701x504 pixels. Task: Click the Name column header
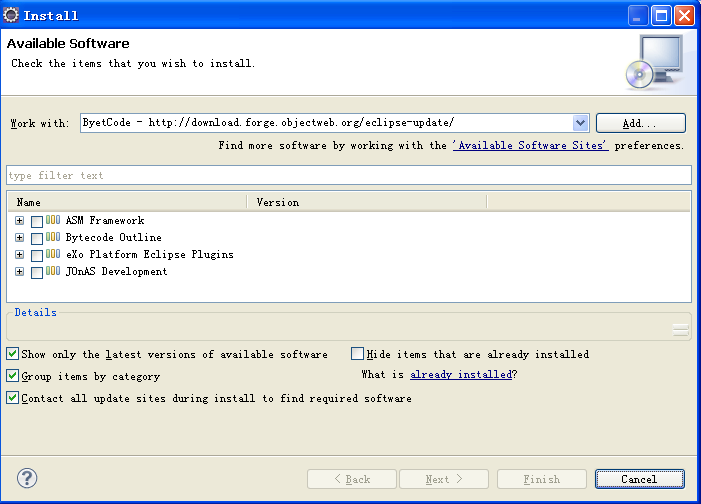point(127,202)
